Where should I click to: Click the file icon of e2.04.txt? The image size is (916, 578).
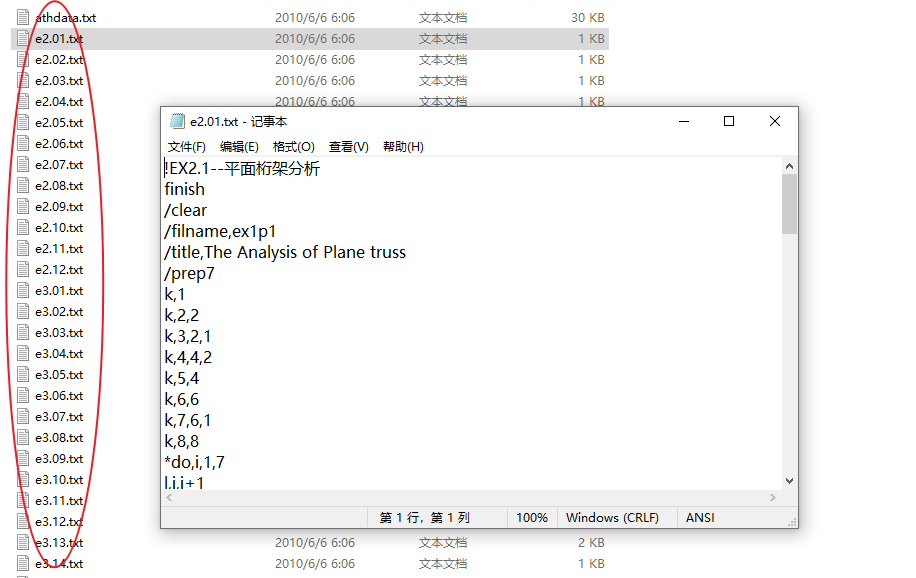23,102
